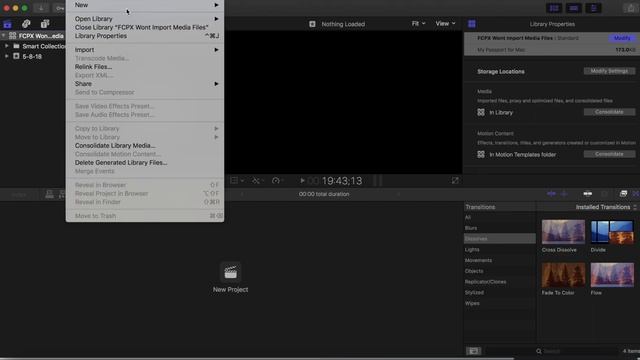Select the Flow transition thumbnail

[612, 275]
